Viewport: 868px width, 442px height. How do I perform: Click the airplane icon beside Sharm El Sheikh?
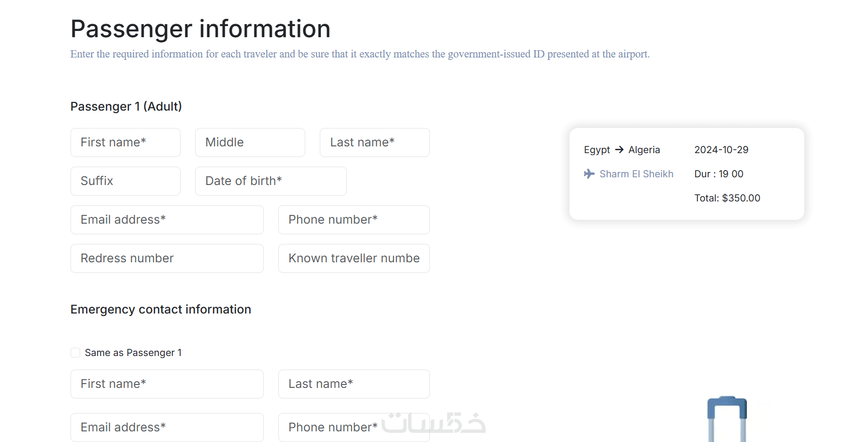pos(589,174)
